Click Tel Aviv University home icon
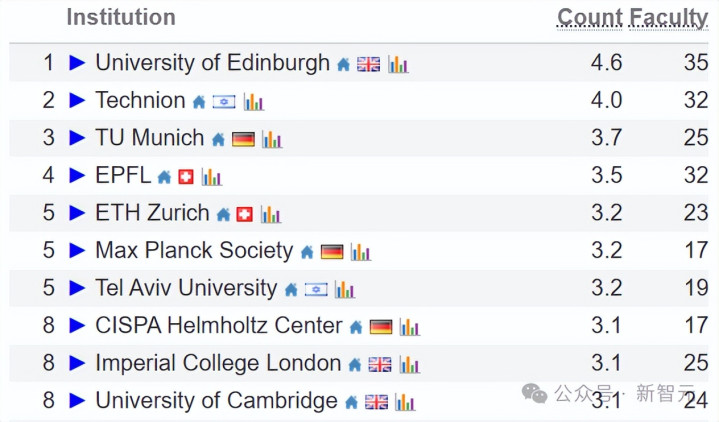 [290, 290]
